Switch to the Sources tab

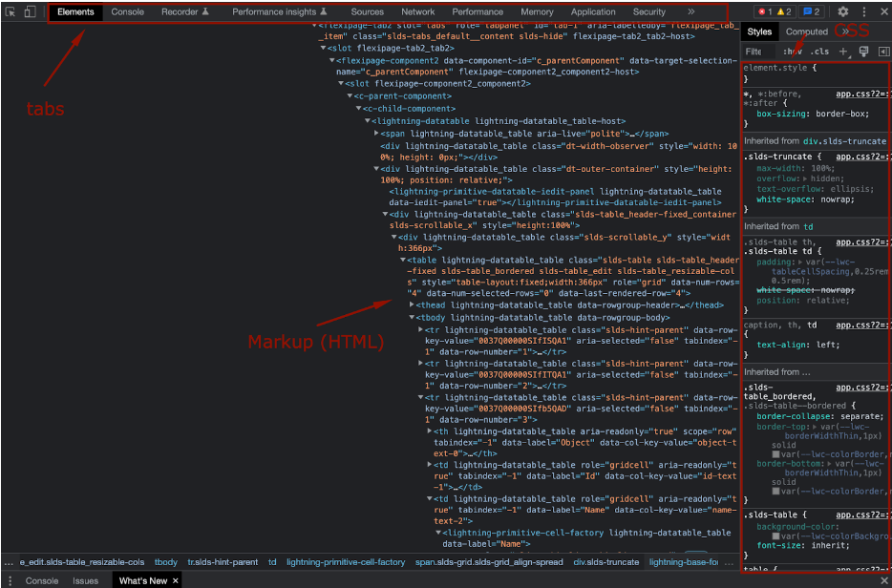[x=367, y=12]
